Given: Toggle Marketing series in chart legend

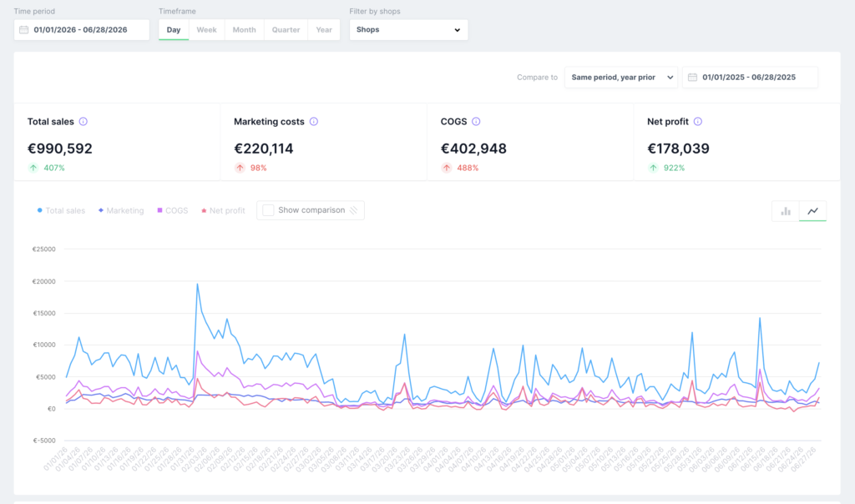Looking at the screenshot, I should 121,210.
